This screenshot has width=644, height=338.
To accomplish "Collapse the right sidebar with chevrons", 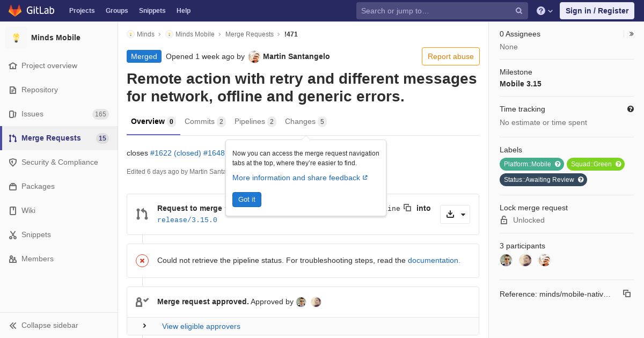I will tap(631, 34).
